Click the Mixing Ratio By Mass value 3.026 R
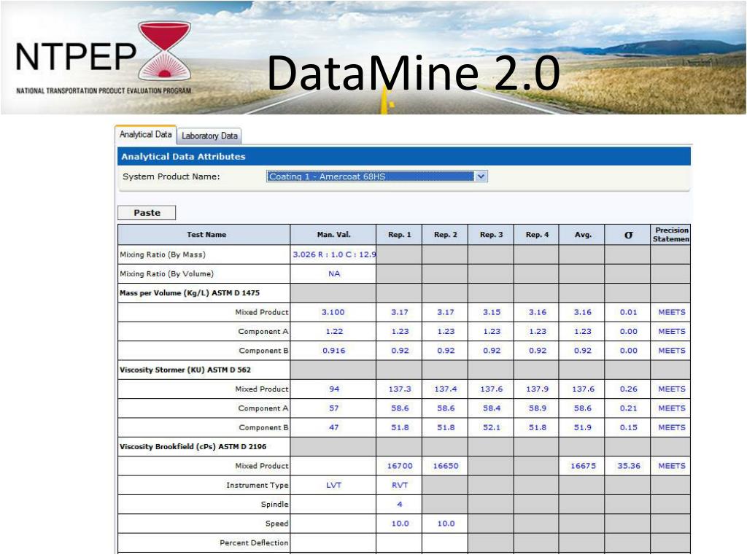The width and height of the screenshot is (747, 560). (x=333, y=254)
